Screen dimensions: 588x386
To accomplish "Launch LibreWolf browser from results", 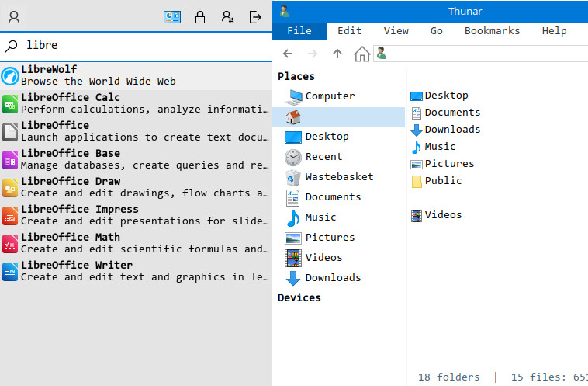I will [136, 75].
